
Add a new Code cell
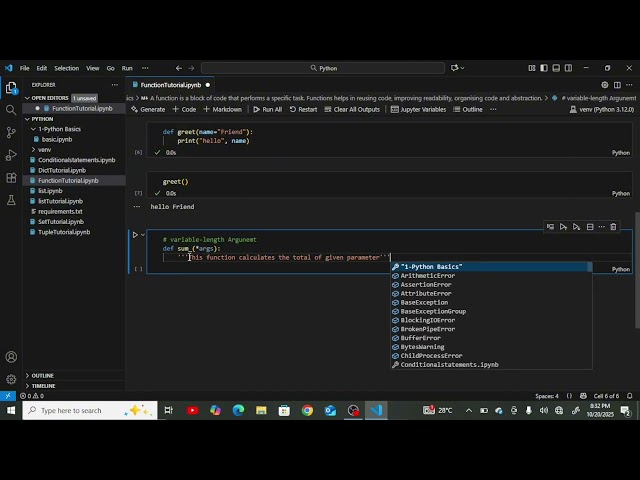[x=184, y=109]
